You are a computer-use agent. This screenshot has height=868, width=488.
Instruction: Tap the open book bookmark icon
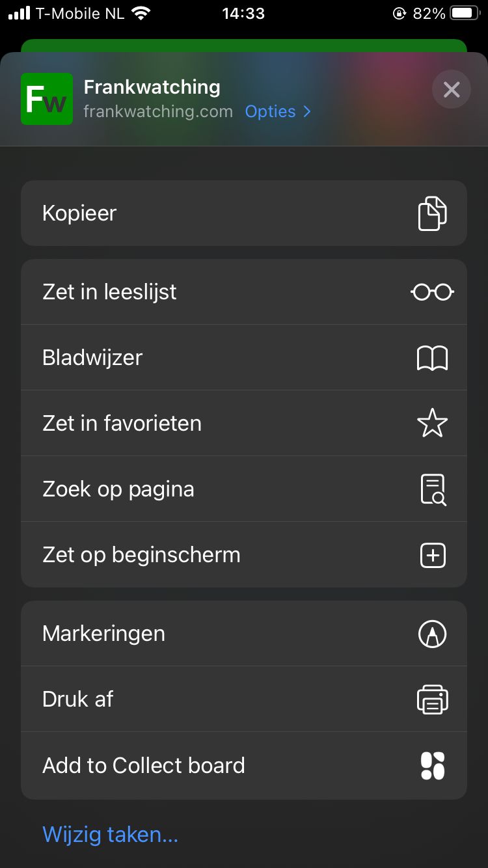(x=432, y=358)
